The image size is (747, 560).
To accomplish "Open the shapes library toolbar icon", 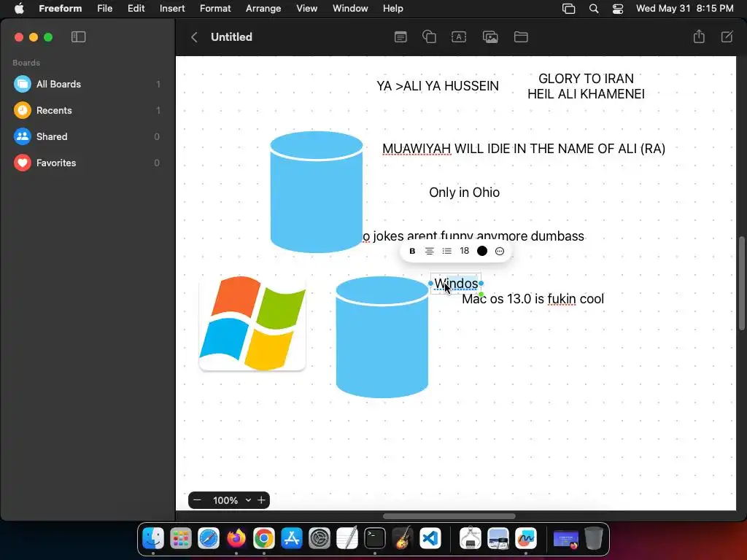I will 429,36.
